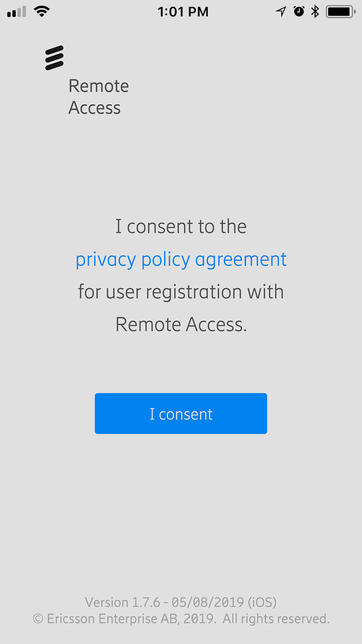The width and height of the screenshot is (362, 644).
Task: Tap the battery level indicator
Action: click(x=341, y=12)
